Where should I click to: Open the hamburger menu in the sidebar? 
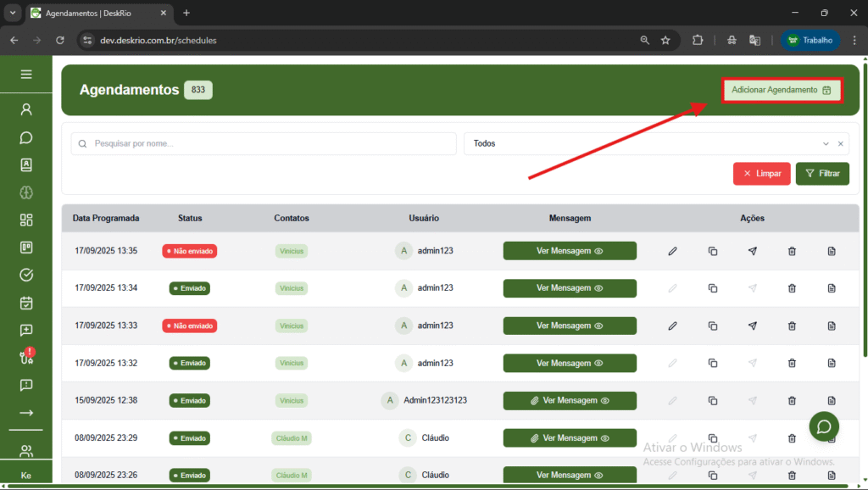click(26, 75)
